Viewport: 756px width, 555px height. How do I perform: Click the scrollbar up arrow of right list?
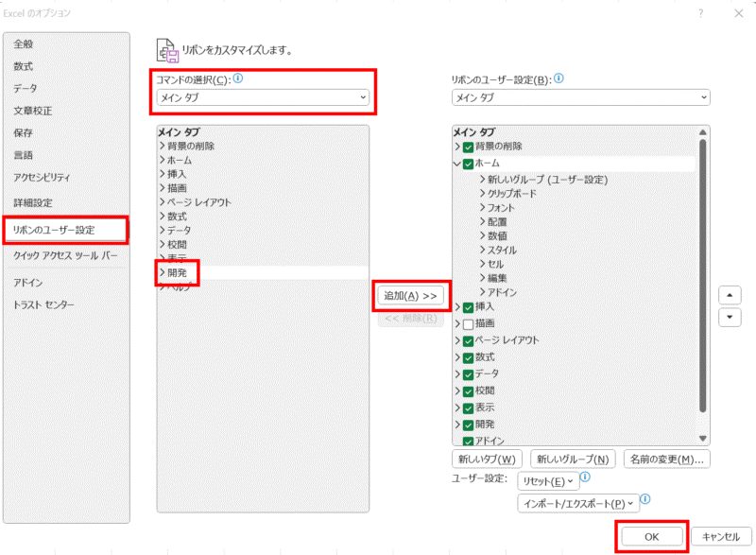[x=703, y=132]
